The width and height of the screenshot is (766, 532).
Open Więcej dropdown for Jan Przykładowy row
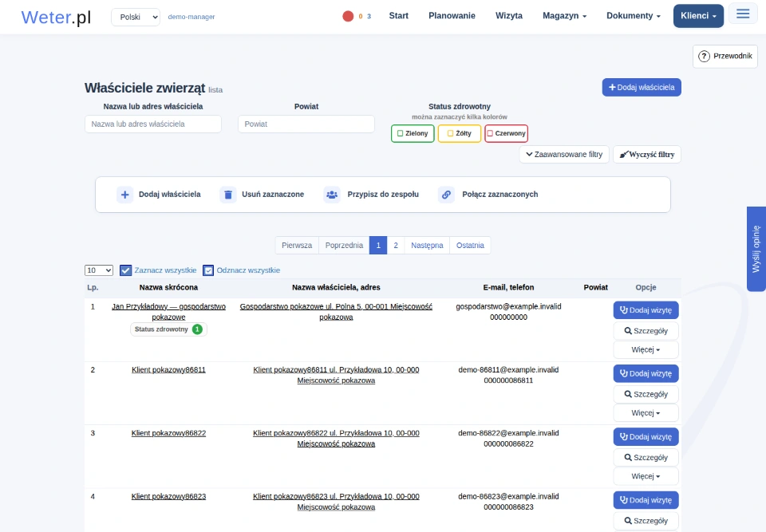coord(646,350)
